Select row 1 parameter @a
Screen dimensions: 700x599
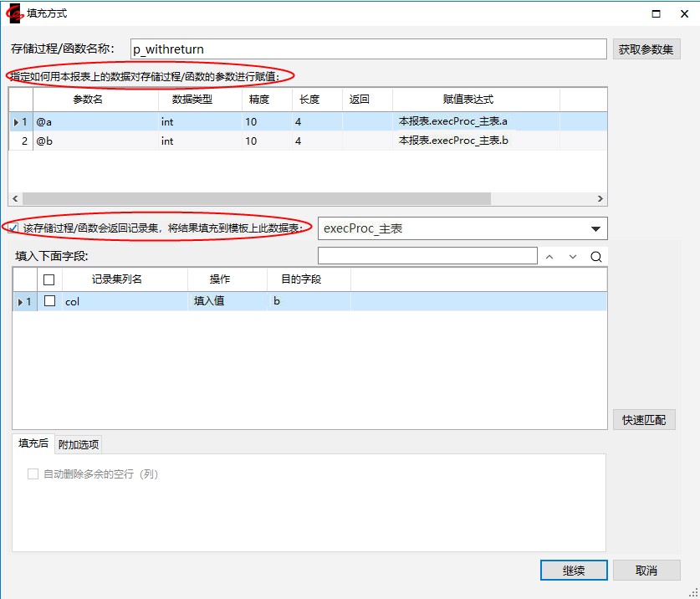45,121
